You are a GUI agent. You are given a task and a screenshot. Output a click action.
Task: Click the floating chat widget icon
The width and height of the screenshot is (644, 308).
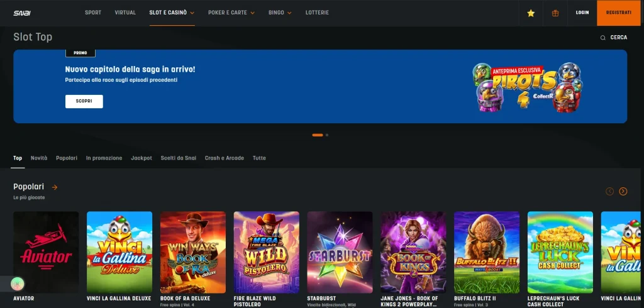click(x=17, y=284)
